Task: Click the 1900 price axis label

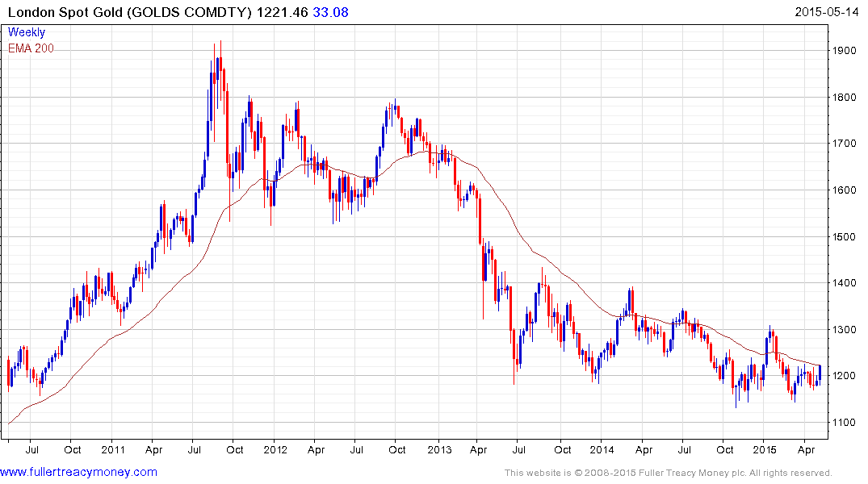Action: [845, 51]
